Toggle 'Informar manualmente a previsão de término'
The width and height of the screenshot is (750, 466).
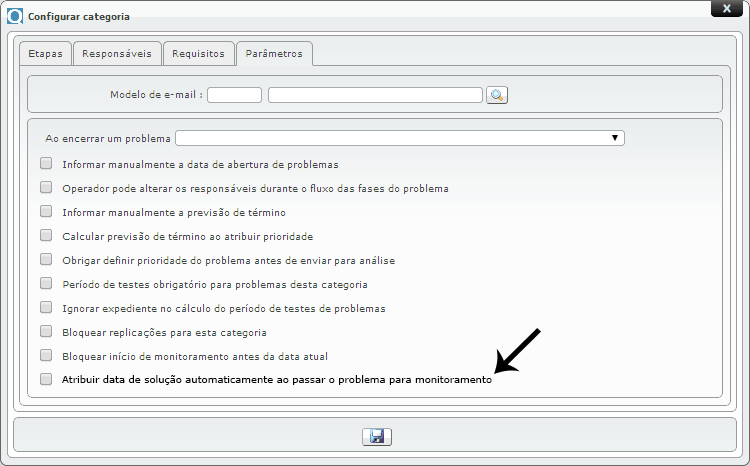point(46,212)
